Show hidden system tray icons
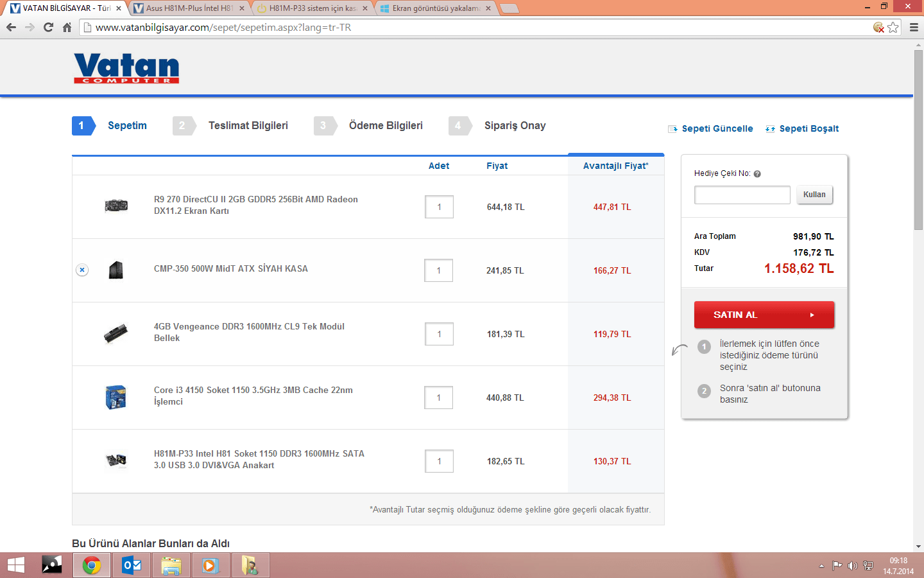Screen dimensions: 924x578 point(821,566)
